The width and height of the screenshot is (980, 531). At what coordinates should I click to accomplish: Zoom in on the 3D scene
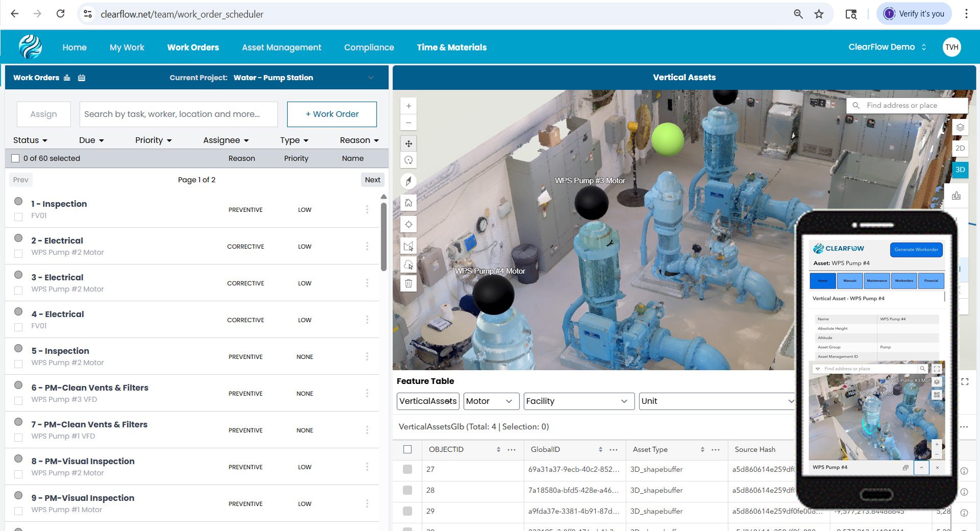[x=408, y=106]
